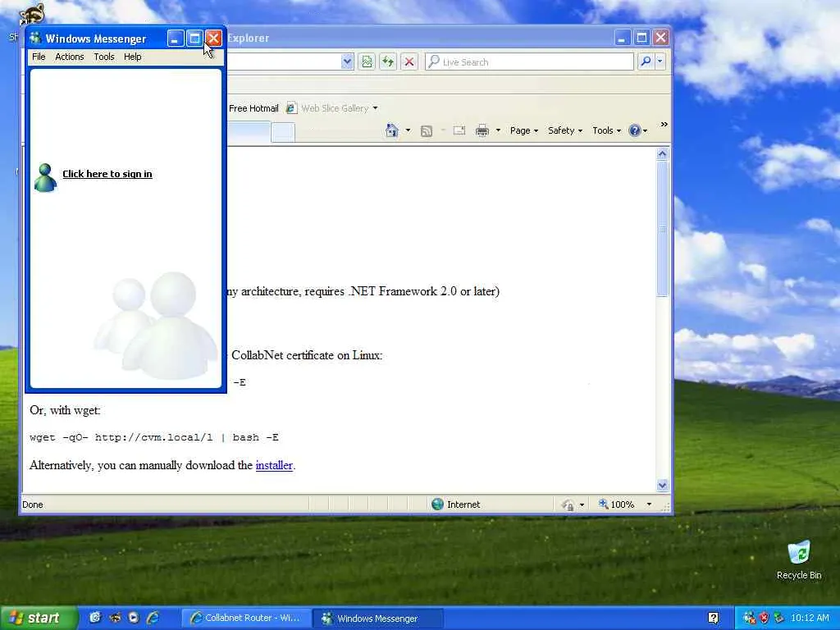Click the 'Click here to sign in' link
This screenshot has height=630, width=840.
tap(107, 174)
